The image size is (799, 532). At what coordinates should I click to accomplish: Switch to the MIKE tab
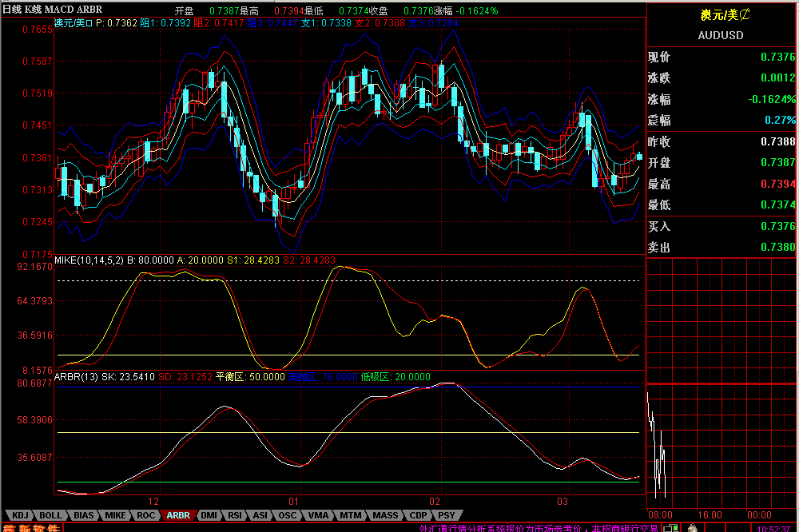click(116, 515)
